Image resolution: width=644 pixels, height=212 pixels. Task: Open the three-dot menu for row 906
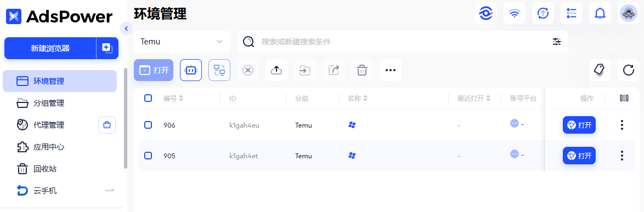622,125
